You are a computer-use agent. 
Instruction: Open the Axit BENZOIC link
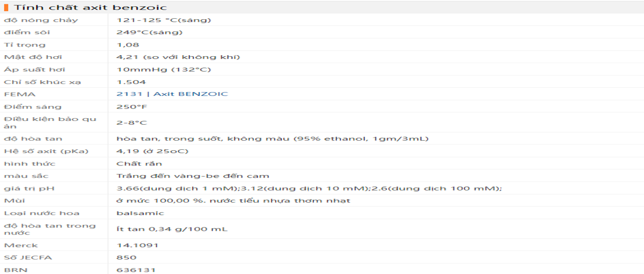point(191,94)
